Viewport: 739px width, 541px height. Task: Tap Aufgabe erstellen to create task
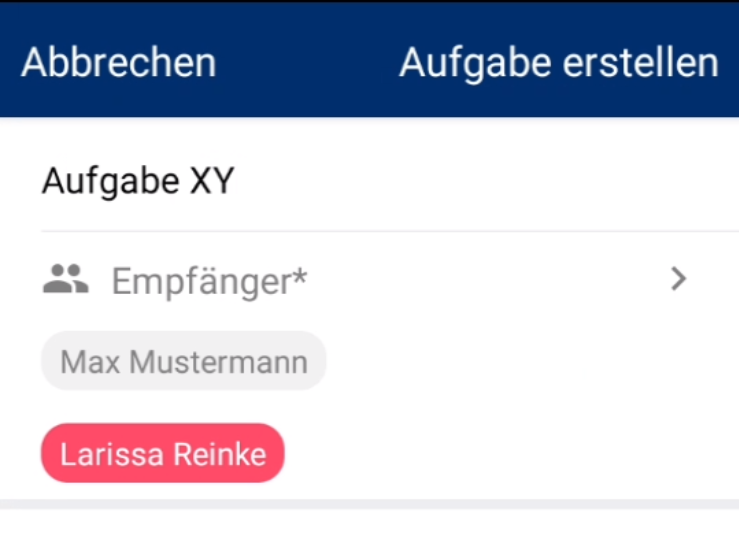[x=559, y=64]
